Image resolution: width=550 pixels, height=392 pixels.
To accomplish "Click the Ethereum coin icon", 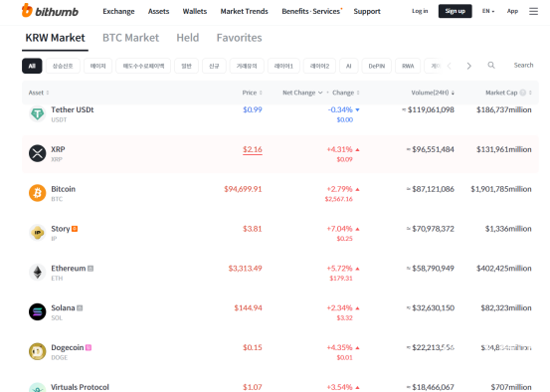I will pos(37,273).
